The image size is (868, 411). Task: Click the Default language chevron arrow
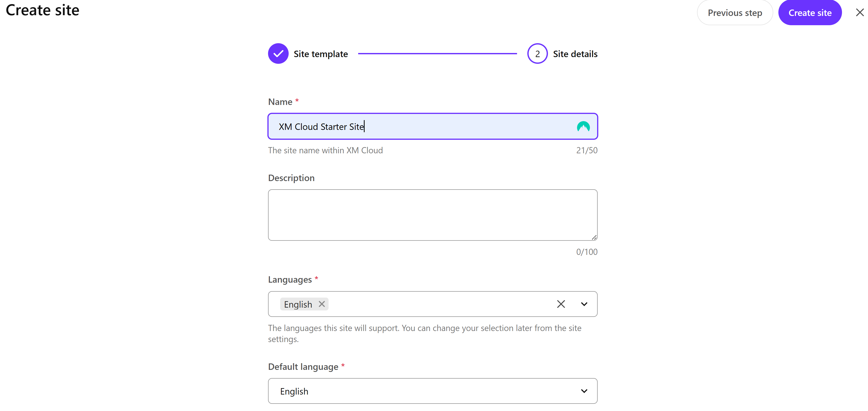coord(584,391)
